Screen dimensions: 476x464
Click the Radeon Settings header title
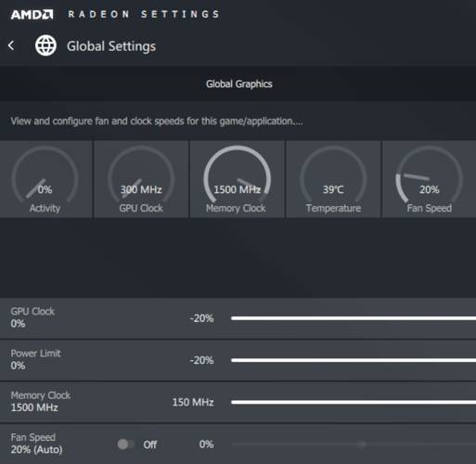[144, 14]
